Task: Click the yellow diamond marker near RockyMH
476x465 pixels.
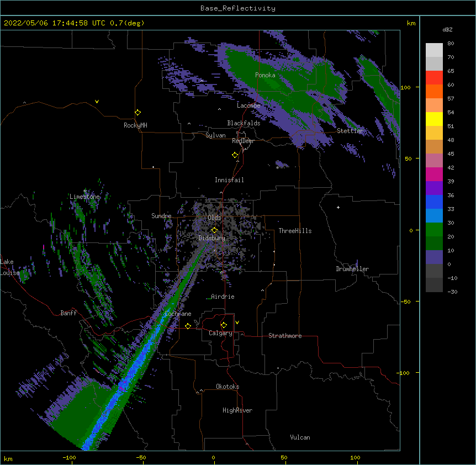Action: (137, 113)
